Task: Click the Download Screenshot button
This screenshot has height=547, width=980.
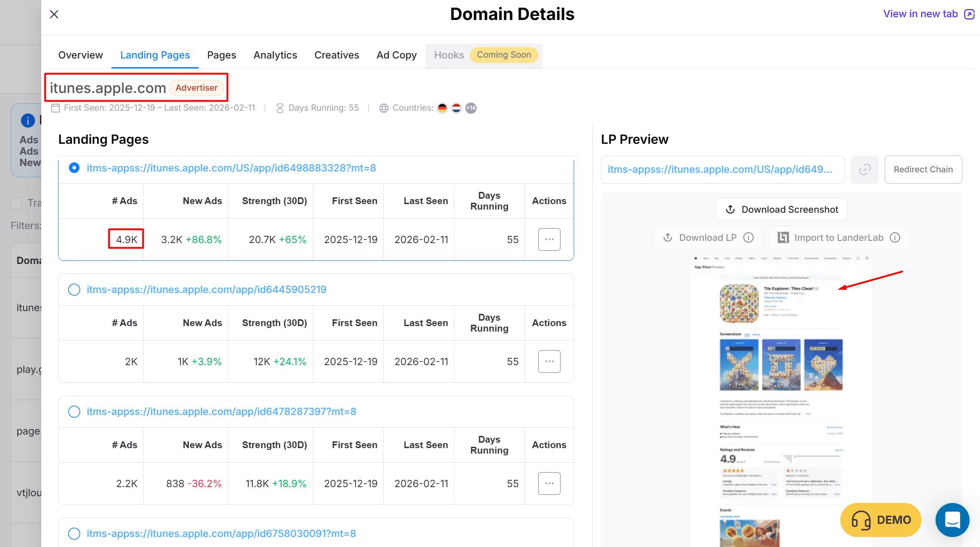Action: pyautogui.click(x=781, y=210)
